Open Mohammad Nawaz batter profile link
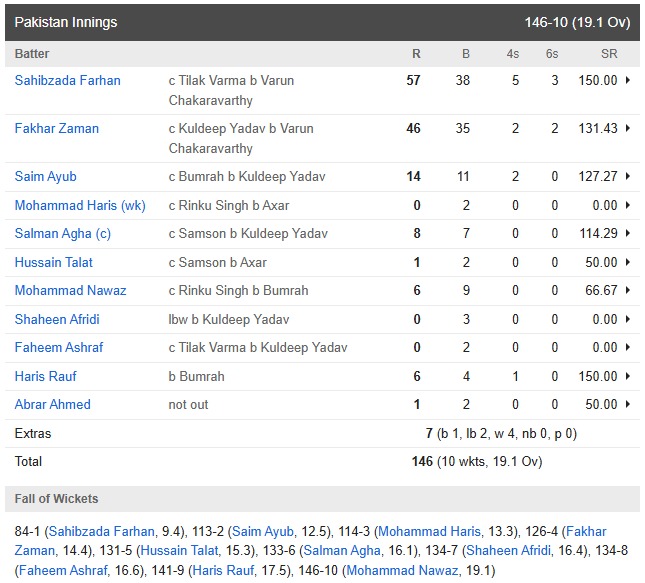The image size is (645, 583). click(x=70, y=291)
